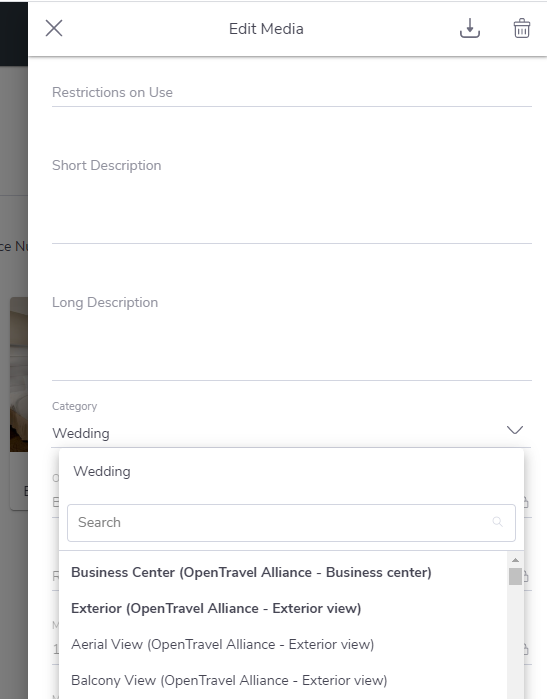The width and height of the screenshot is (547, 699).
Task: Collapse the Category dropdown chevron
Action: [515, 430]
